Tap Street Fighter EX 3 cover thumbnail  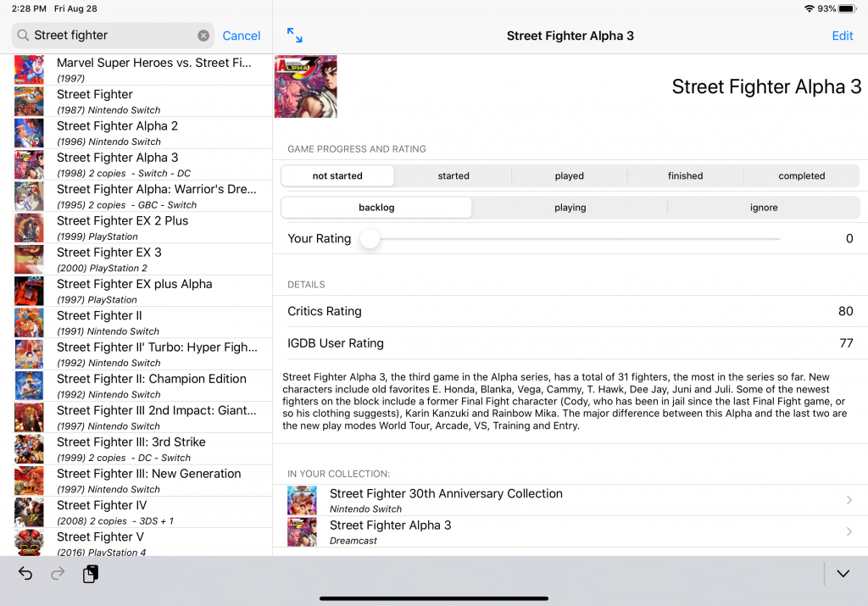coord(29,259)
